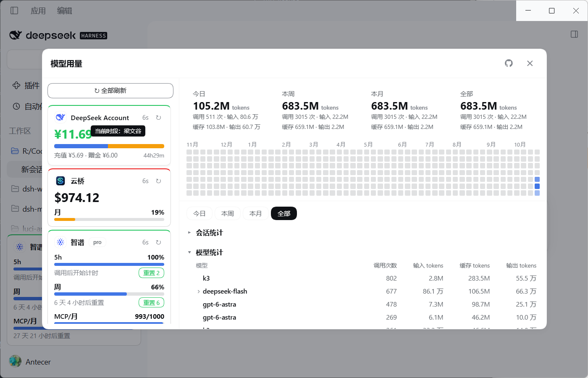
Task: Select the 全部 time range tab
Action: click(x=284, y=213)
